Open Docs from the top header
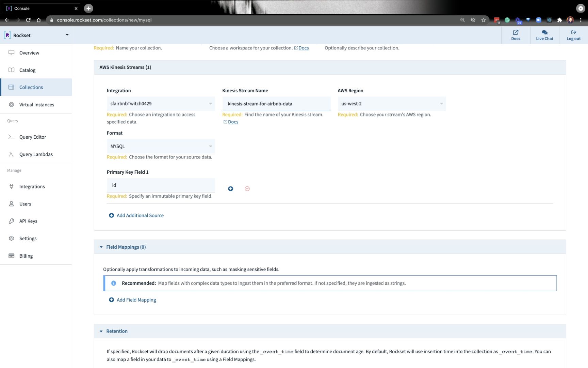This screenshot has height=368, width=588. click(516, 35)
